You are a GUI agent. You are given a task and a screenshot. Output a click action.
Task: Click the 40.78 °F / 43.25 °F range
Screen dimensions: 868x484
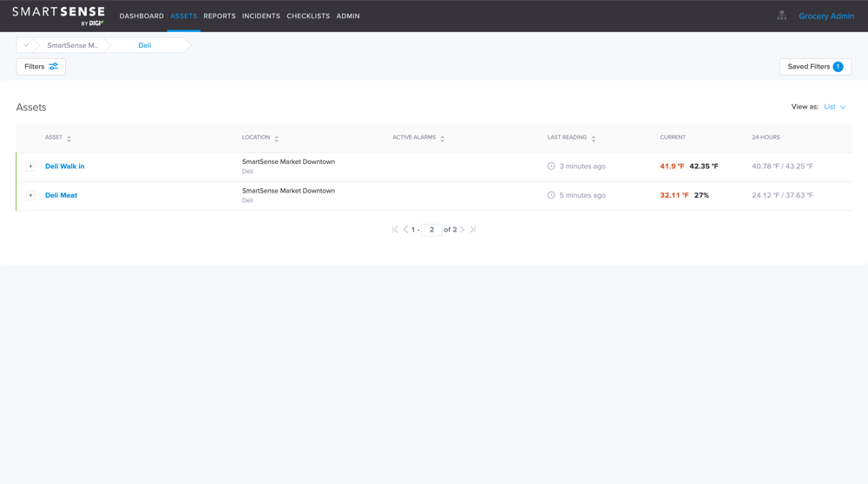782,166
